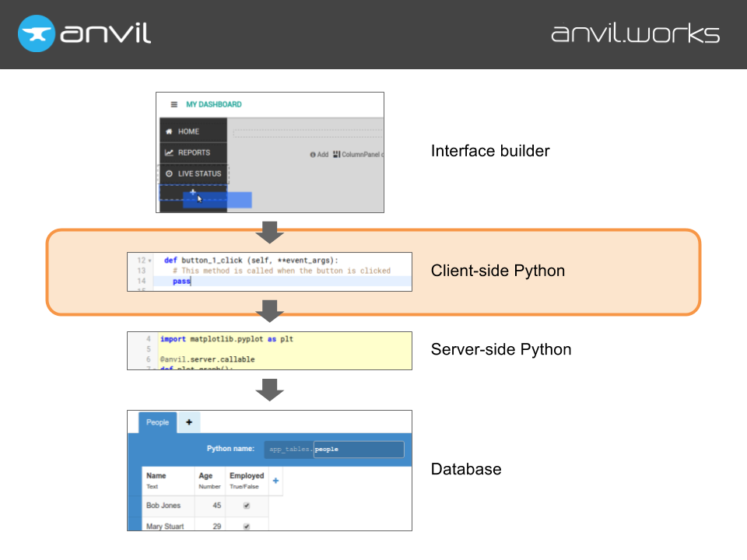Image resolution: width=747 pixels, height=560 pixels.
Task: Switch to the People table tab
Action: [x=157, y=422]
